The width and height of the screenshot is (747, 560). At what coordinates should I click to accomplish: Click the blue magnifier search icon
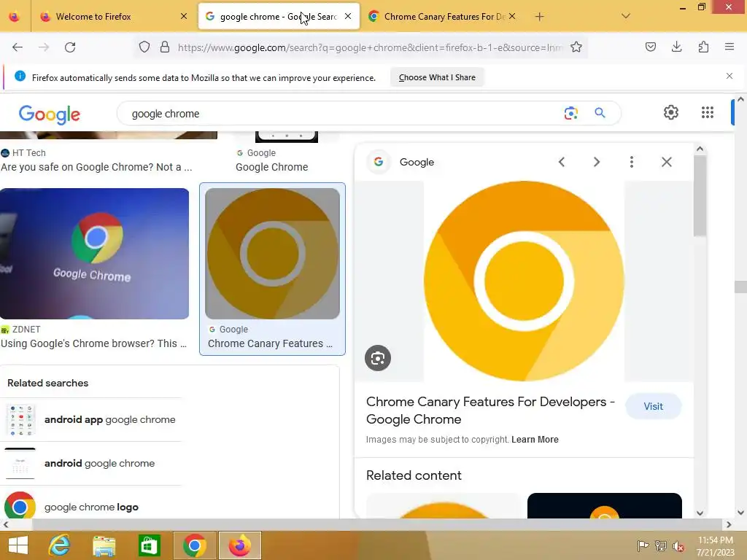(x=600, y=113)
